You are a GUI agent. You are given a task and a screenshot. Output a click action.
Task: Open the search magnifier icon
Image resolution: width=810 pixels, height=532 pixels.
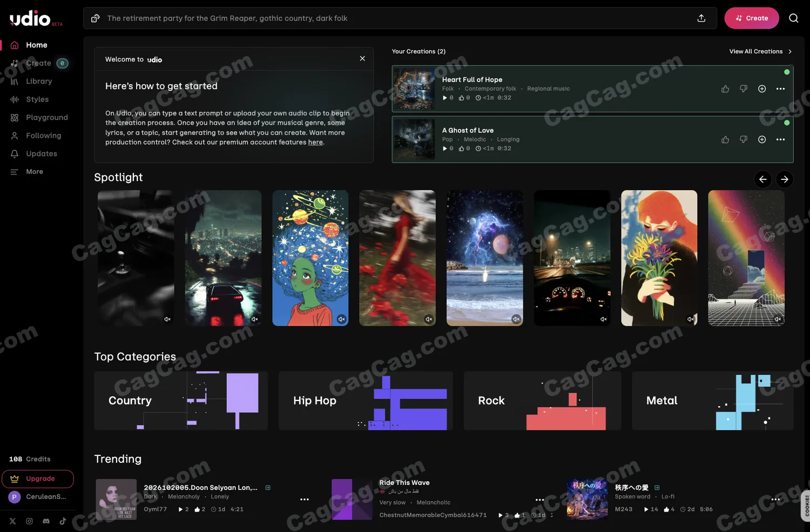tap(793, 18)
